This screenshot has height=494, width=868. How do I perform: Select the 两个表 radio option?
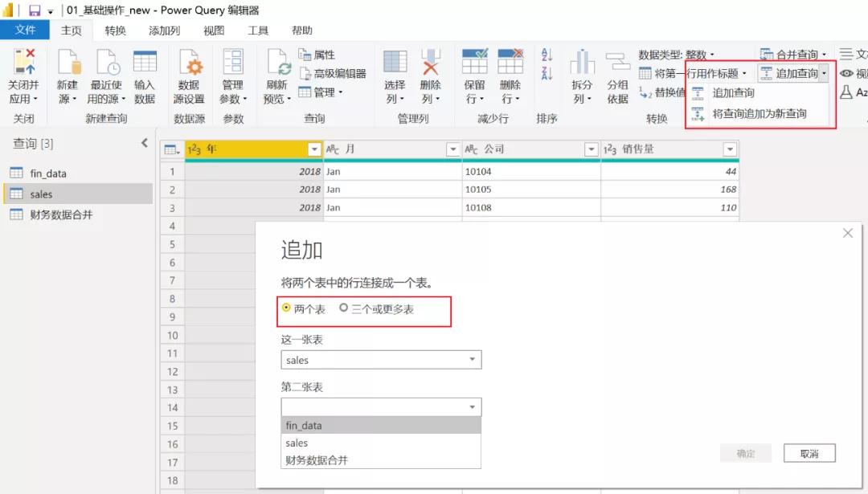(286, 308)
